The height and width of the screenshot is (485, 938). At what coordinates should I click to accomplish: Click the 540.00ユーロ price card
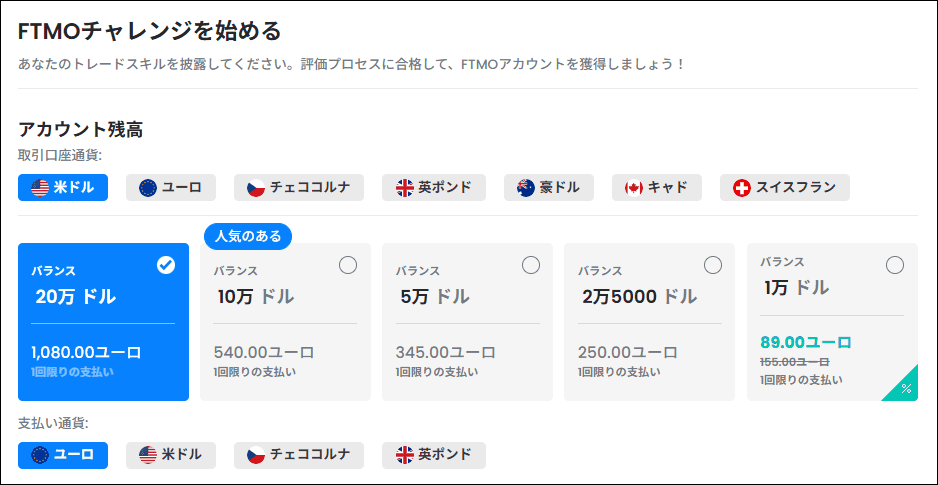(285, 322)
